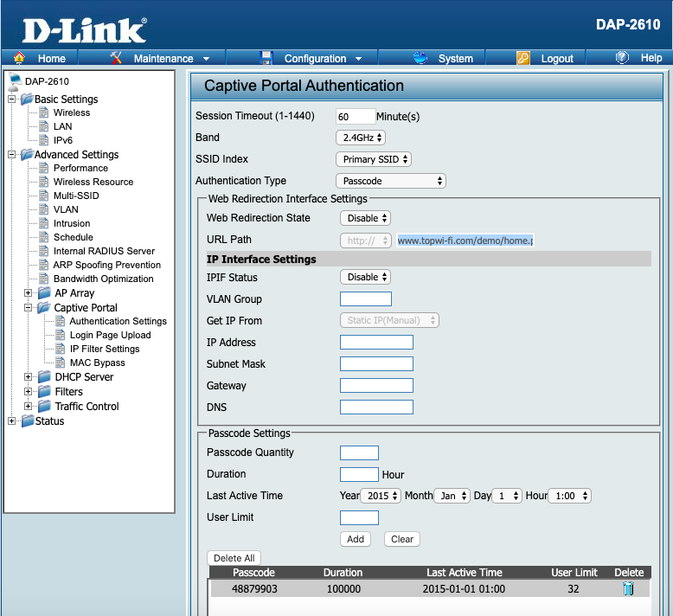Open Bandwidth Optimization in the tree

(104, 279)
